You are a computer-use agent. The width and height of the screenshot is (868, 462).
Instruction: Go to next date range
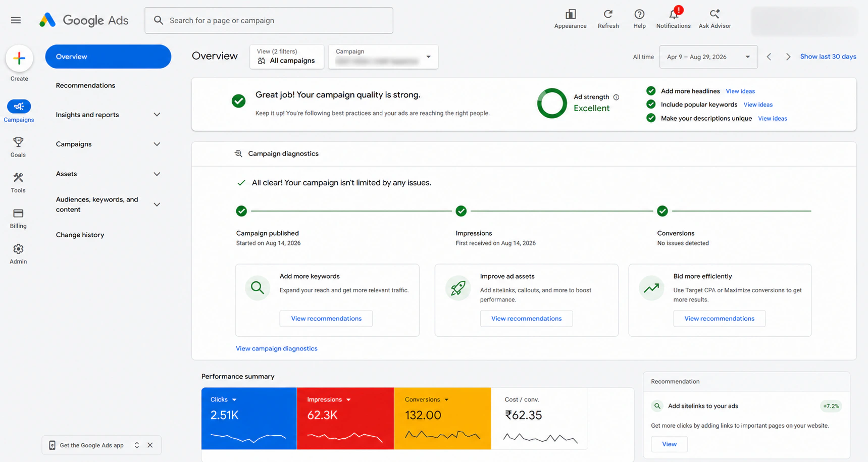coord(788,57)
